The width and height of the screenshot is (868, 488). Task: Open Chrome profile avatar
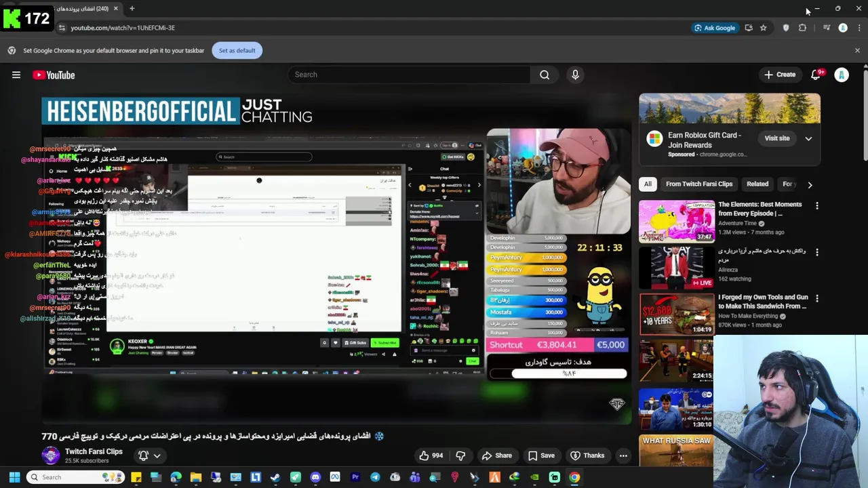tap(843, 28)
